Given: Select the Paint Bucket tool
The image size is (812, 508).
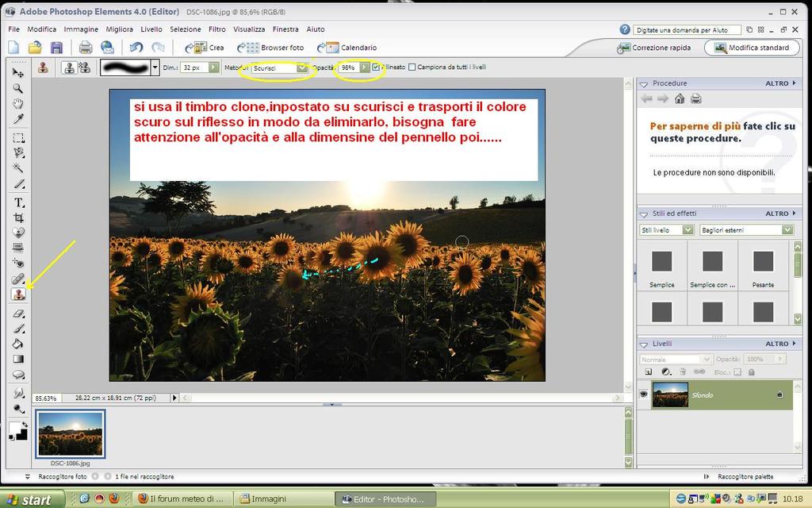Looking at the screenshot, I should pyautogui.click(x=18, y=344).
